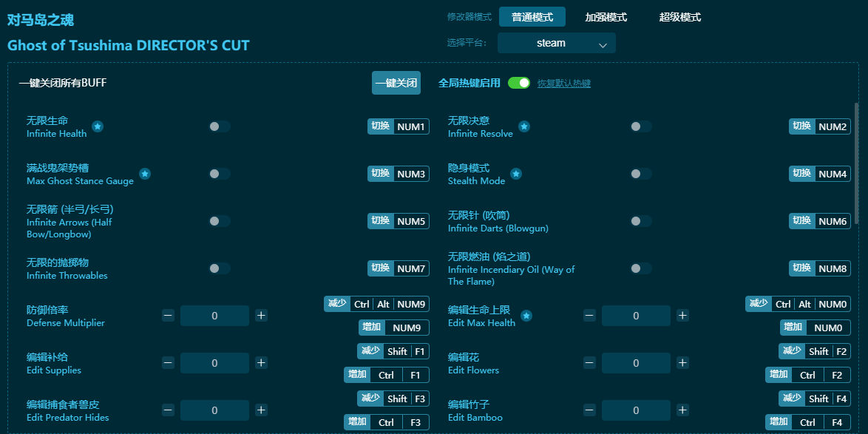The width and height of the screenshot is (868, 434).
Task: Click 增加 Ctrl F1 hotkey
Action: (x=387, y=376)
